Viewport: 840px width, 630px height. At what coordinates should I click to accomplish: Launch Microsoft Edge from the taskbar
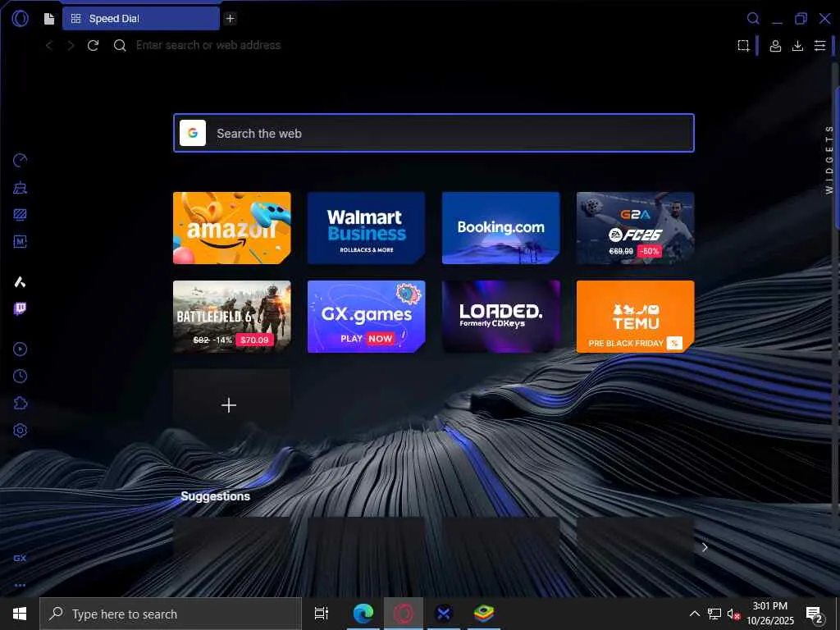click(x=363, y=614)
